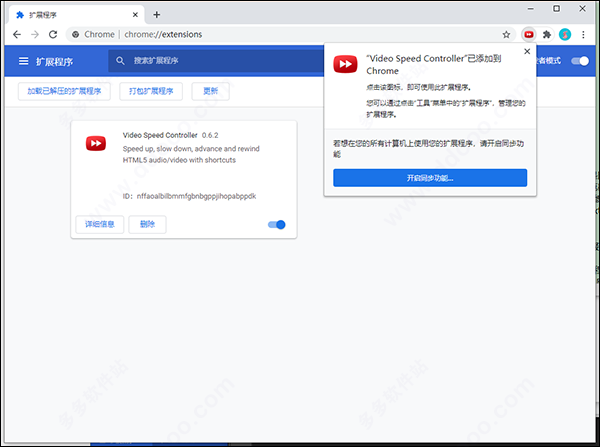Open the hamburger menu beside 扩展程序
The image size is (600, 447).
coord(24,61)
